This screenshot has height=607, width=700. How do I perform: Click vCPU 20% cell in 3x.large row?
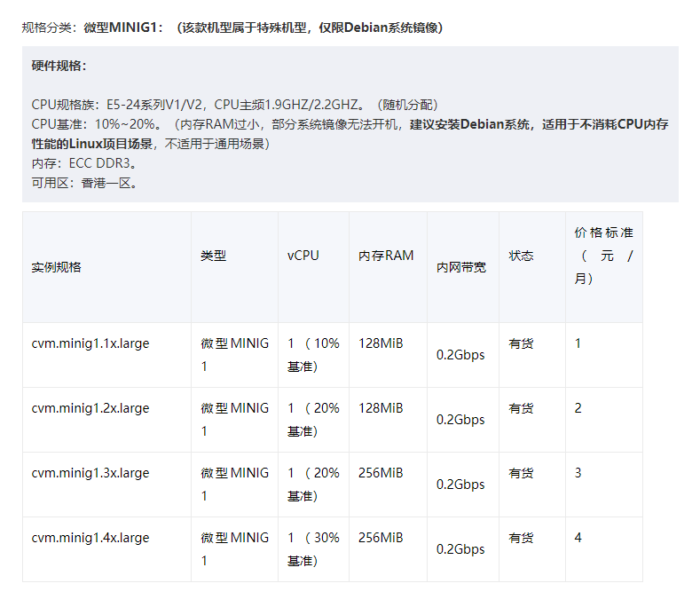click(x=313, y=485)
